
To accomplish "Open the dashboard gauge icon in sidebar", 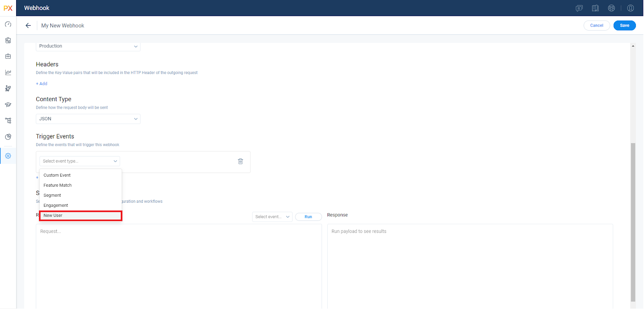I will pos(8,24).
